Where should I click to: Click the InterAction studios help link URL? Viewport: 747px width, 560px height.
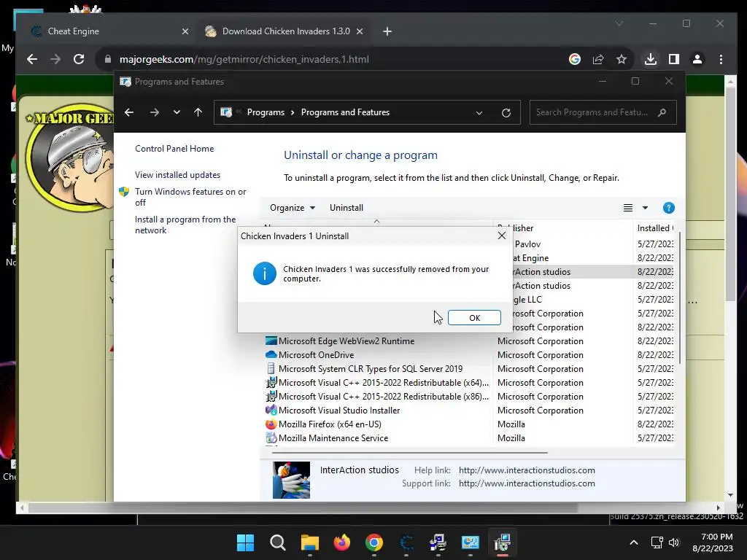(527, 470)
